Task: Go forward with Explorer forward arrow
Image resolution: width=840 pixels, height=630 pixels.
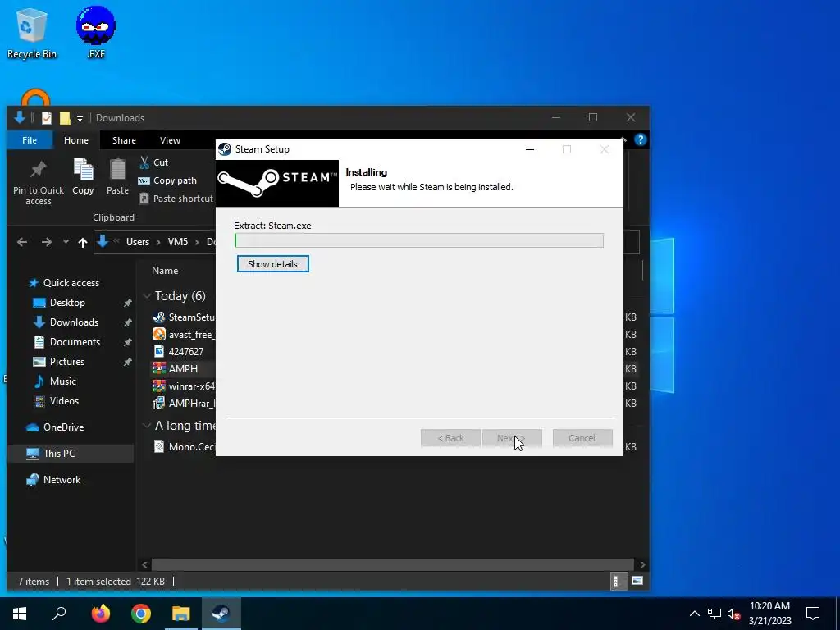Action: tap(47, 242)
